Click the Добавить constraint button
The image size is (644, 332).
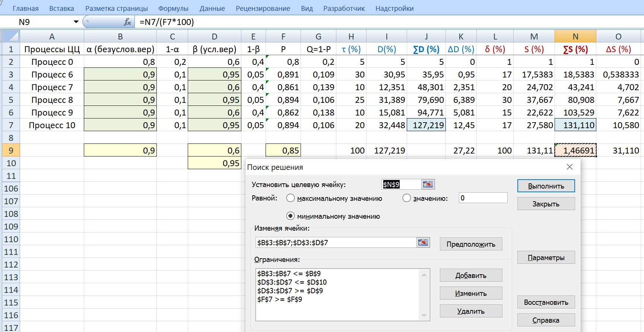click(x=471, y=275)
